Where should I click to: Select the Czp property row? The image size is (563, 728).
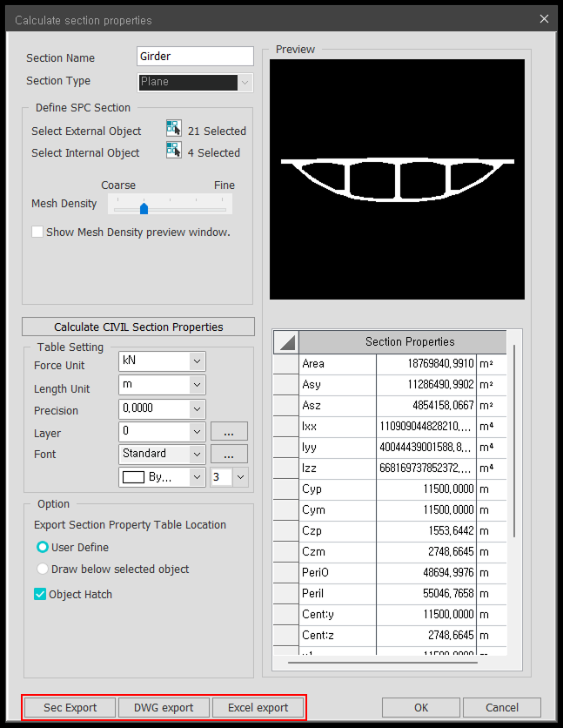pyautogui.click(x=390, y=530)
